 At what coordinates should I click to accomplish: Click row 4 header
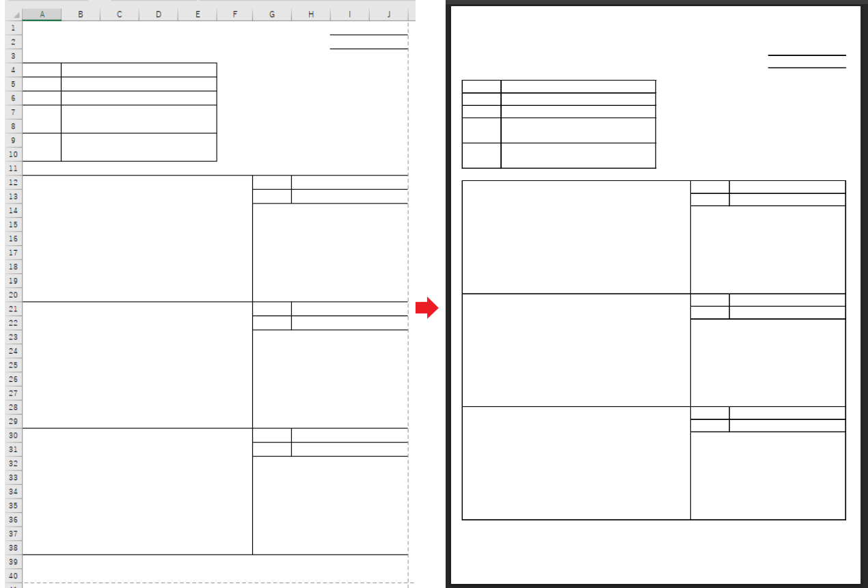coord(12,70)
